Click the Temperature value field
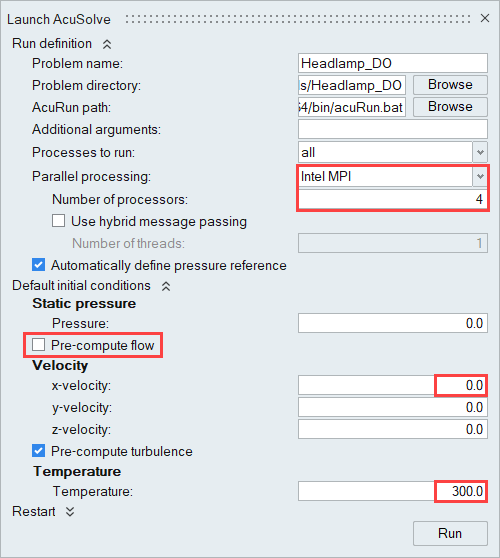Screen dimensions: 500x558 [x=393, y=491]
